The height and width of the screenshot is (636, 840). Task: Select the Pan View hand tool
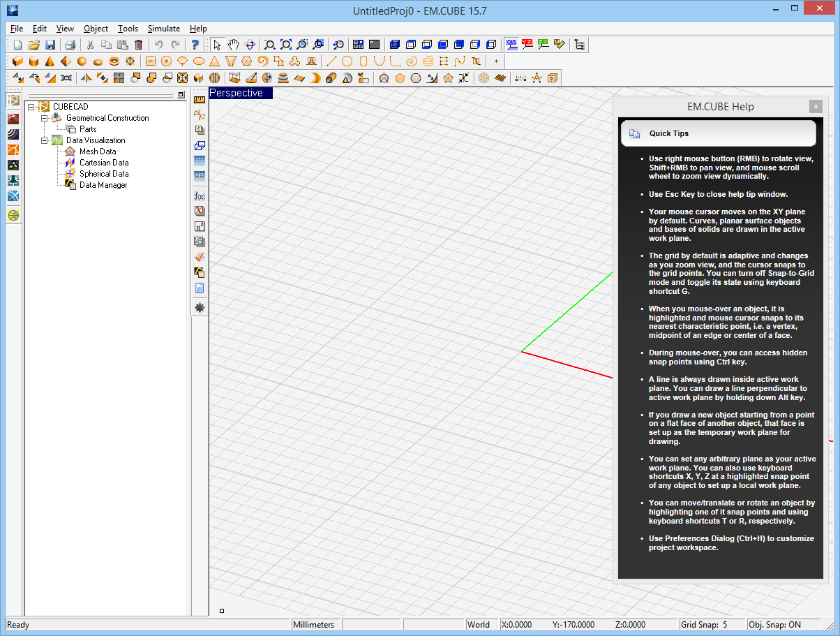click(x=234, y=45)
